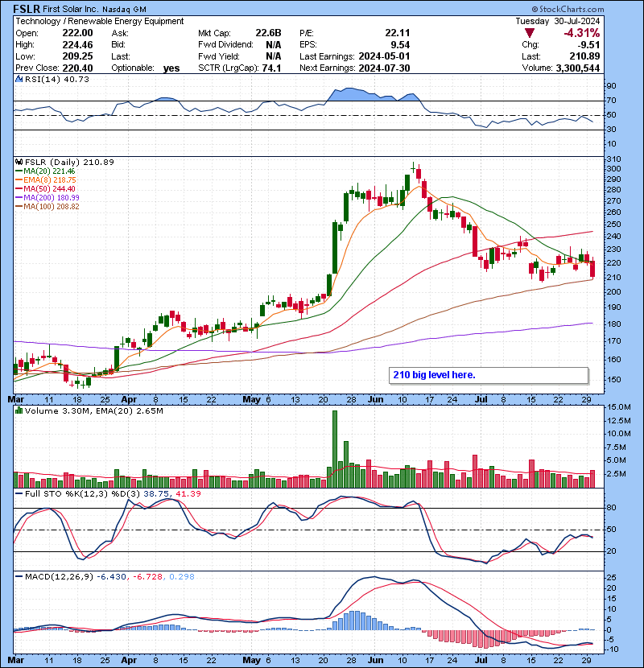Screen dimensions: 644x668
Task: Click the Mkt Cap value 22.6B
Action: pyautogui.click(x=269, y=33)
